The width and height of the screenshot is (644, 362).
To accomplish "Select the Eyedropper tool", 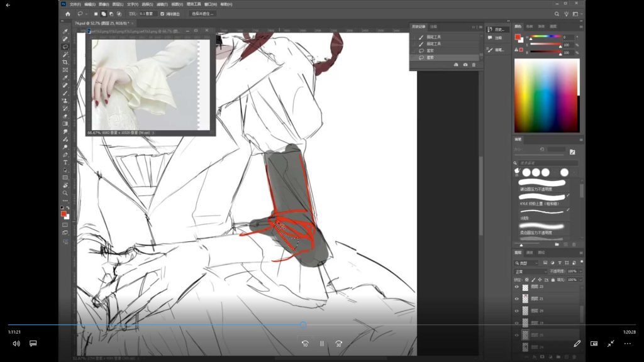I will tap(65, 77).
